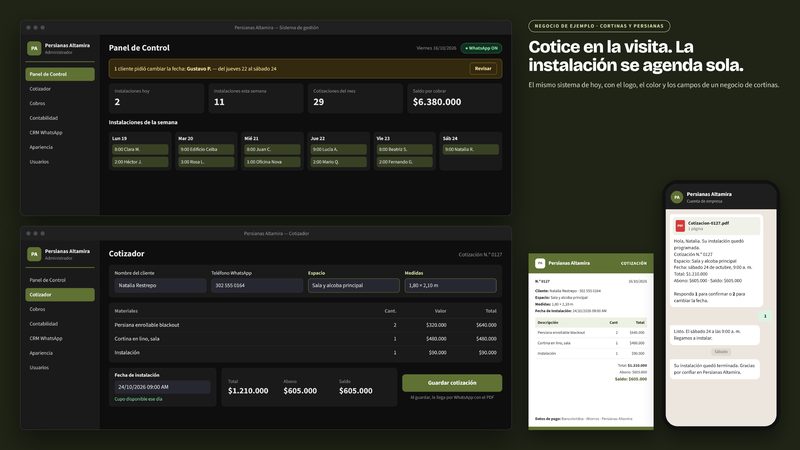The image size is (800, 450).
Task: Open Contabilidad in top window sidebar
Action: [60, 118]
